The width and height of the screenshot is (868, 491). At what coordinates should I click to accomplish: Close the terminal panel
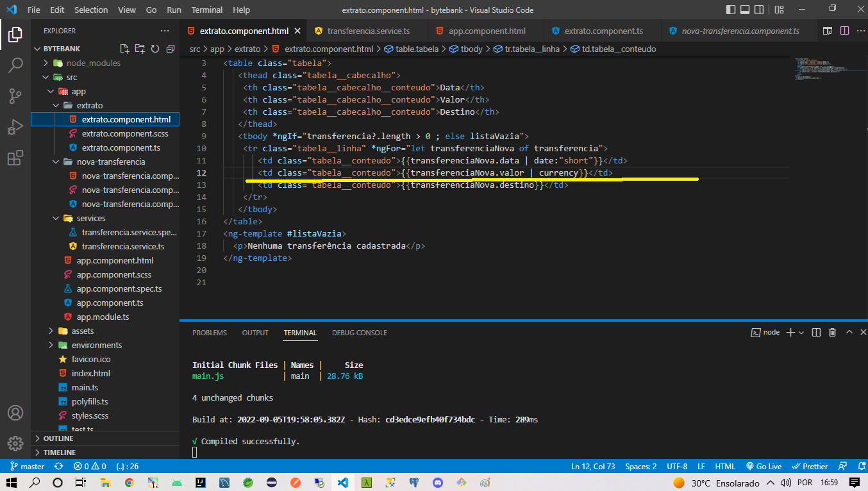[x=863, y=332]
